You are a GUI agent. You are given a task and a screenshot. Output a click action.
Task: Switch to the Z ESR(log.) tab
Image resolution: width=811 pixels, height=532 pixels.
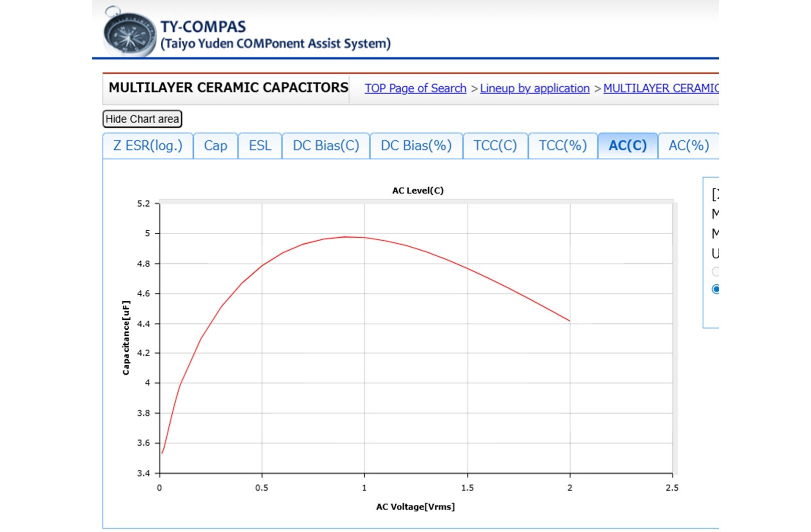(x=148, y=146)
